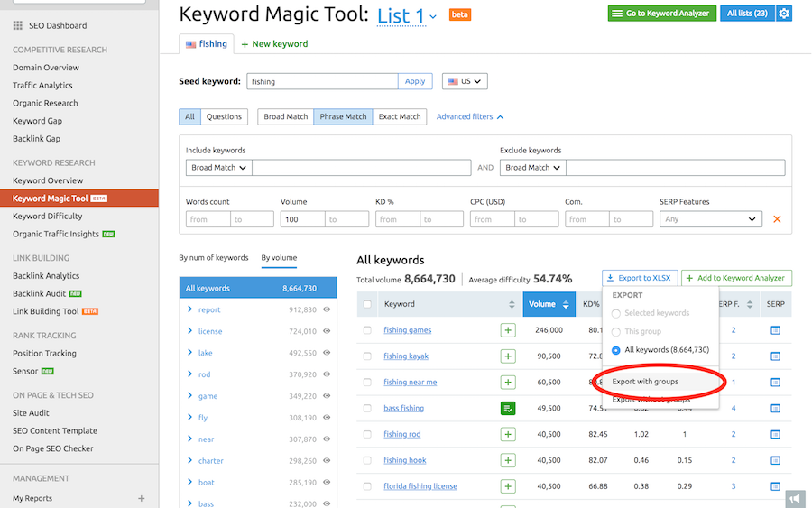Exclude report group with eye icon
812x508 pixels.
(327, 309)
